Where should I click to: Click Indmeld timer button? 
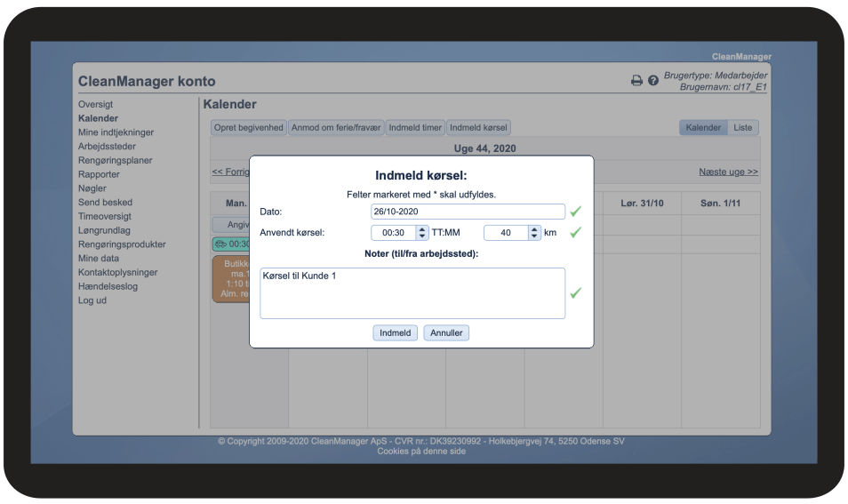point(415,128)
